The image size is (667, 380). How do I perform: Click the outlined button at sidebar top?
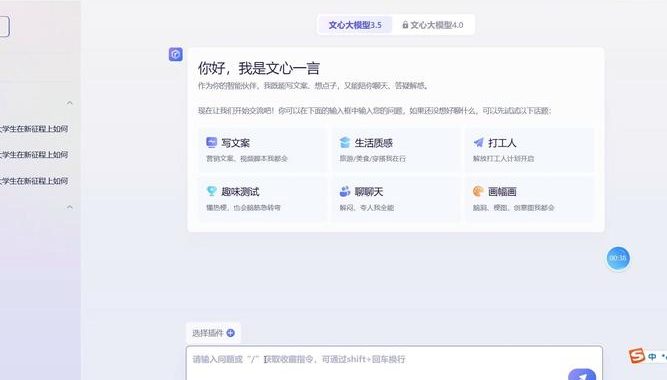coord(4,26)
